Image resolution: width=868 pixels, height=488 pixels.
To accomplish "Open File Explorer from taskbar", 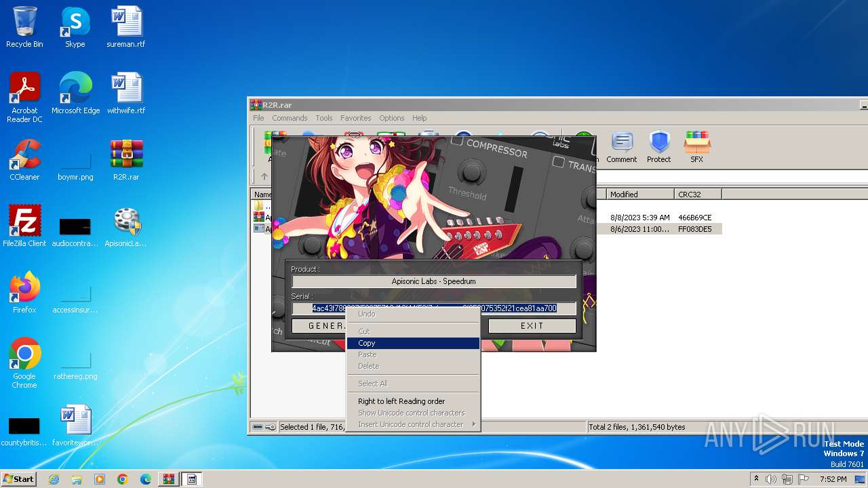I will click(x=77, y=479).
